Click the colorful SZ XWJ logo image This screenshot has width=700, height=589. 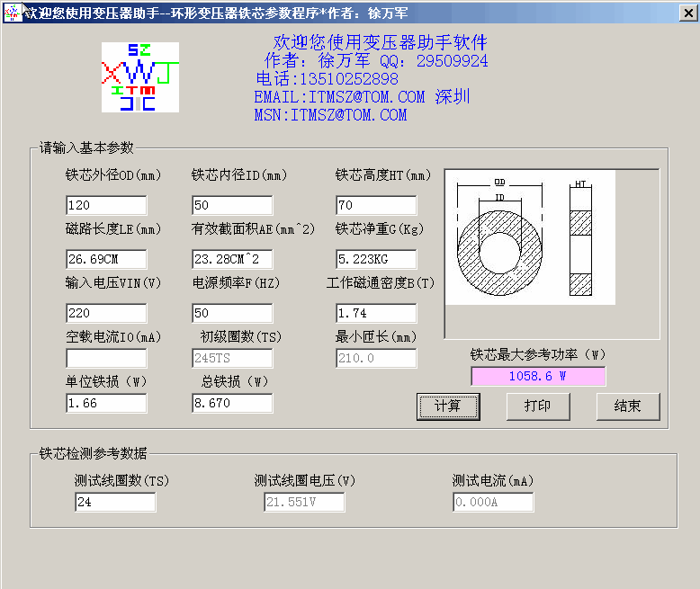point(139,77)
